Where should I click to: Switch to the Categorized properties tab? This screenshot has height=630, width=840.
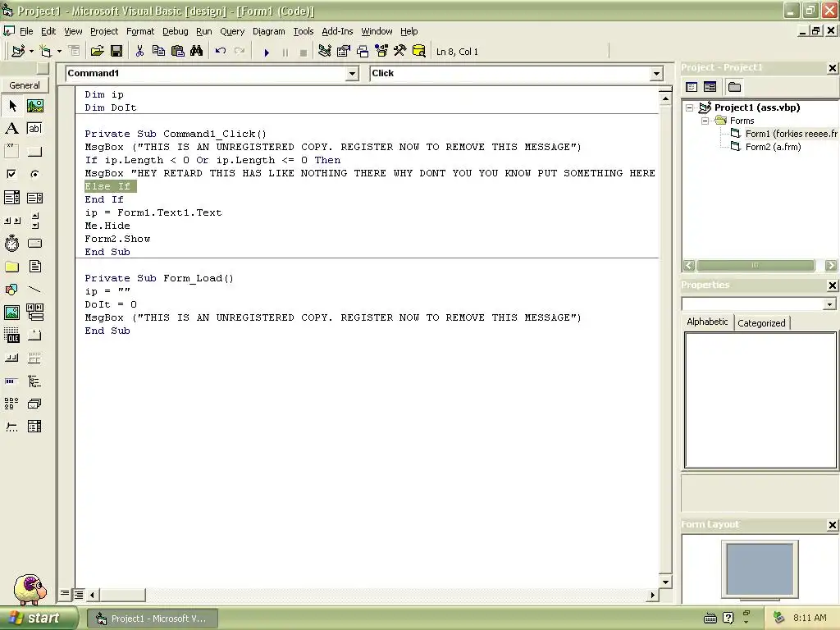(761, 323)
